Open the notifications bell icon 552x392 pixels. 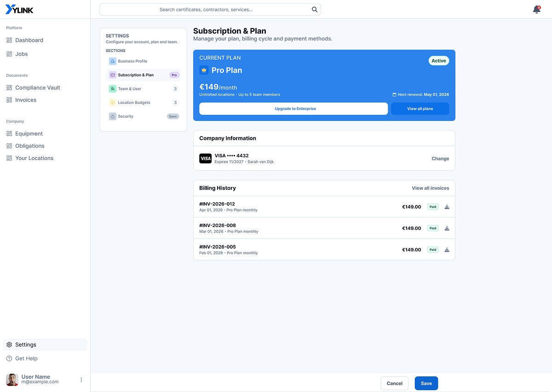pos(536,10)
